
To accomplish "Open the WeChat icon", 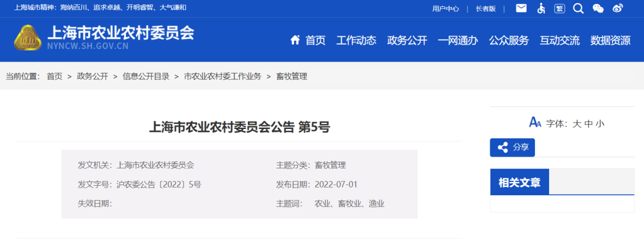I will pyautogui.click(x=598, y=8).
